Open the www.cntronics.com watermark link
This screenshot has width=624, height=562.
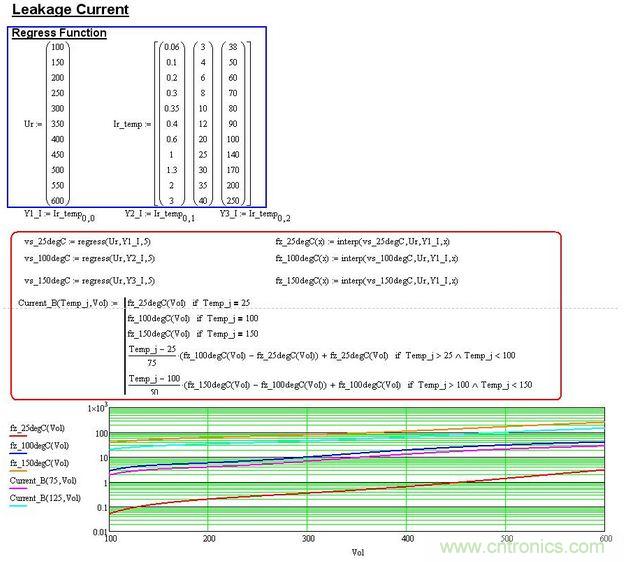pyautogui.click(x=510, y=547)
